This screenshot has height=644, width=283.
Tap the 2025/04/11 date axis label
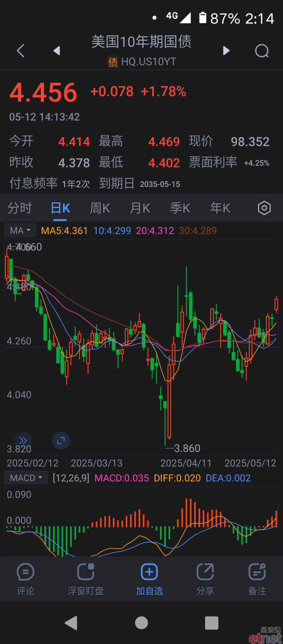pyautogui.click(x=186, y=463)
